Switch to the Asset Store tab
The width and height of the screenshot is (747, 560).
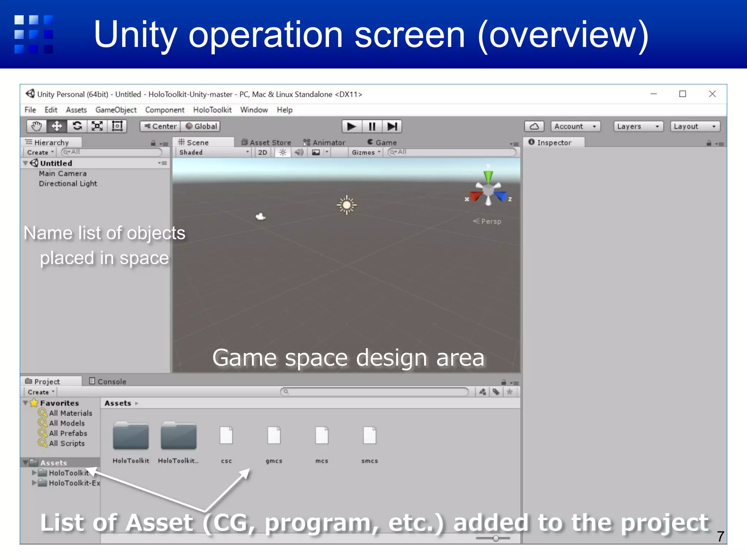pyautogui.click(x=266, y=143)
